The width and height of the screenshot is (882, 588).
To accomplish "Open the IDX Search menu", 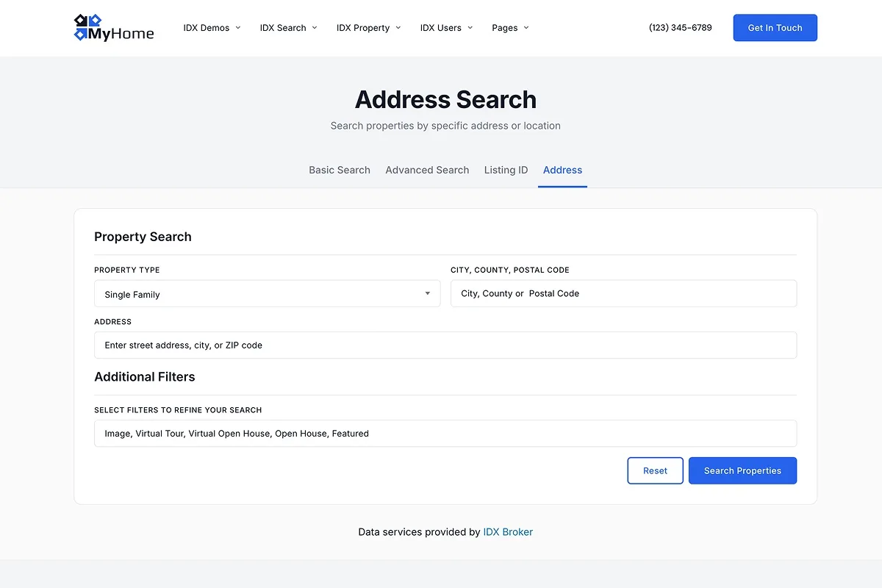I will point(288,28).
